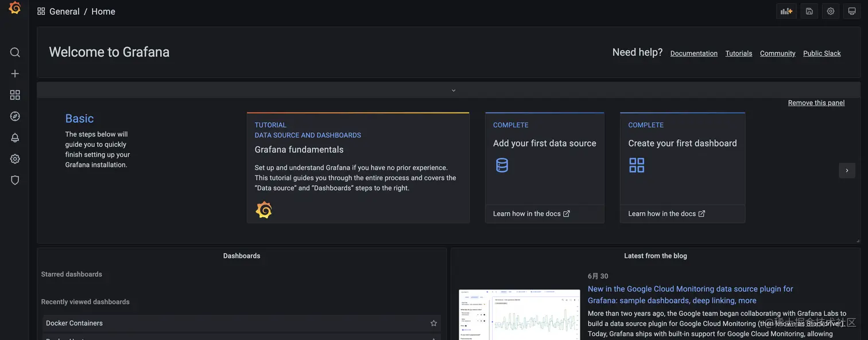
Task: Open the Server Admin shield icon
Action: 15,180
